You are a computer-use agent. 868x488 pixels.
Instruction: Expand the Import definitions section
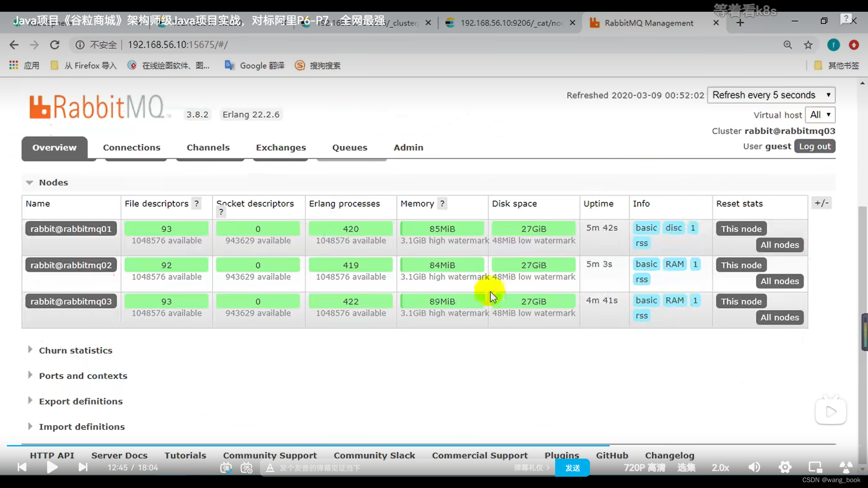click(76, 427)
